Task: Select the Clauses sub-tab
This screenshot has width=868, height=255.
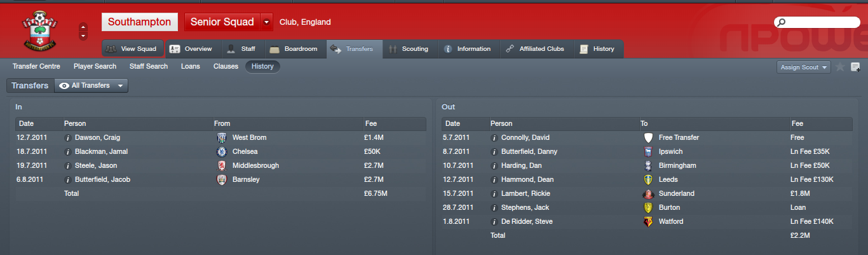Action: (226, 66)
